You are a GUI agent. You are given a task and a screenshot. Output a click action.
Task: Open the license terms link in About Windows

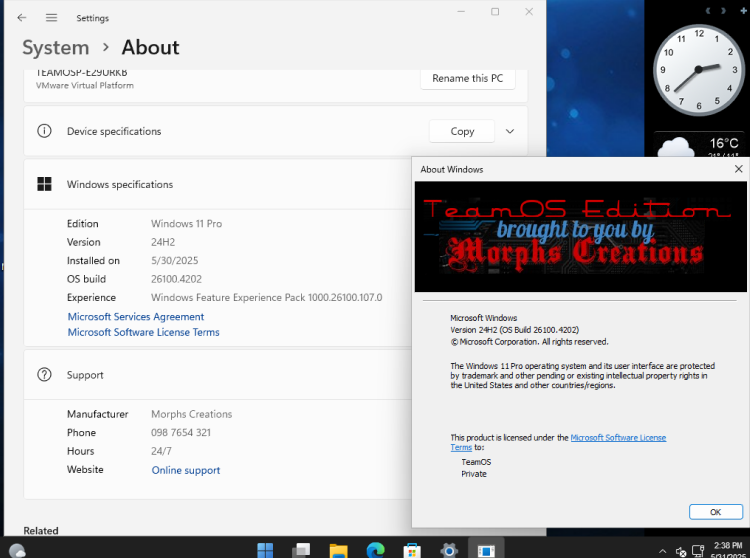tap(618, 438)
